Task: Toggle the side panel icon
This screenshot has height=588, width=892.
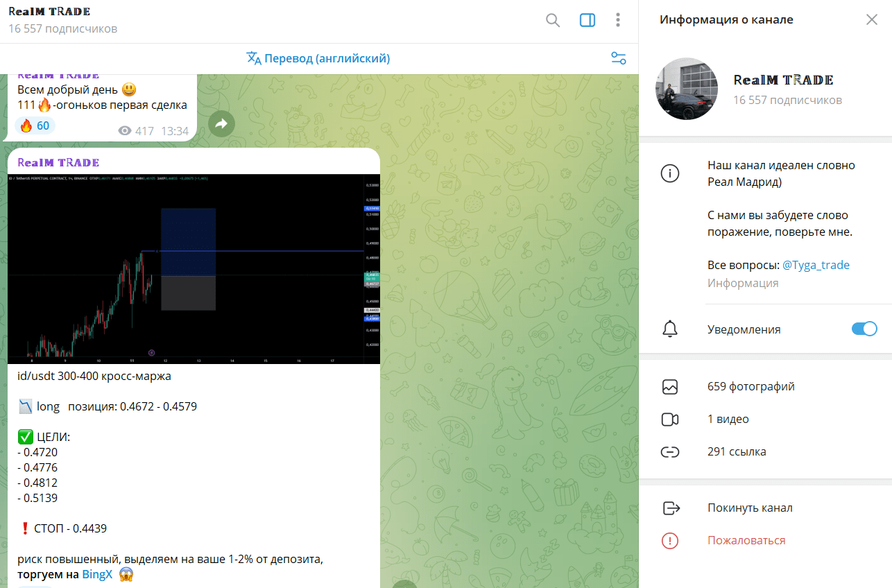Action: 587,20
